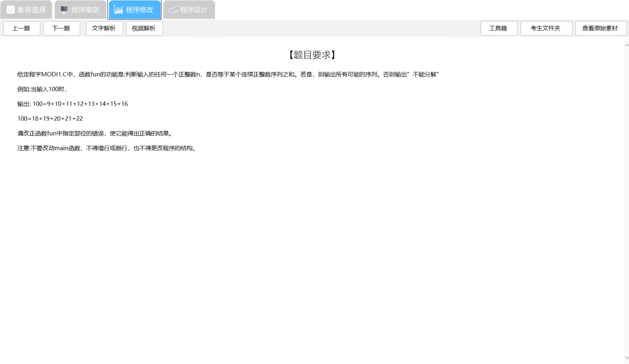
Task: Click the scrollbar up arrow
Action: [627, 45]
